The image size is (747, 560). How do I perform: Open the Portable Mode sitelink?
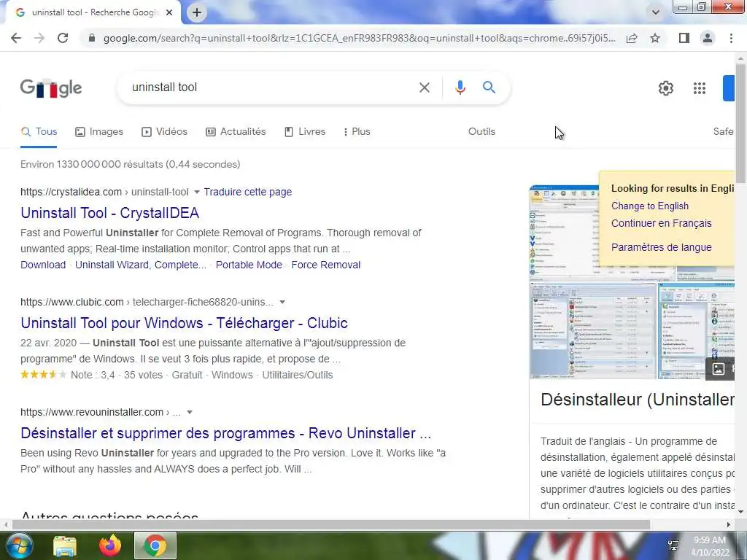pos(249,265)
